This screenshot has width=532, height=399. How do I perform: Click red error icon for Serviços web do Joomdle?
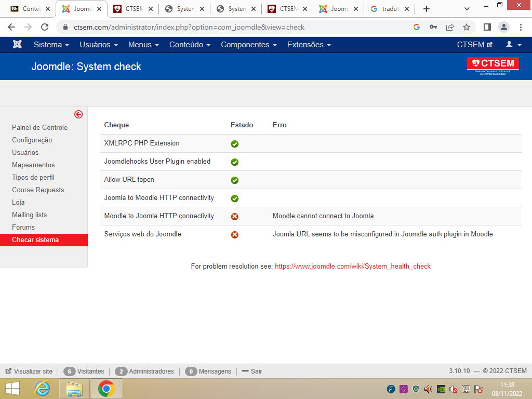(x=234, y=235)
